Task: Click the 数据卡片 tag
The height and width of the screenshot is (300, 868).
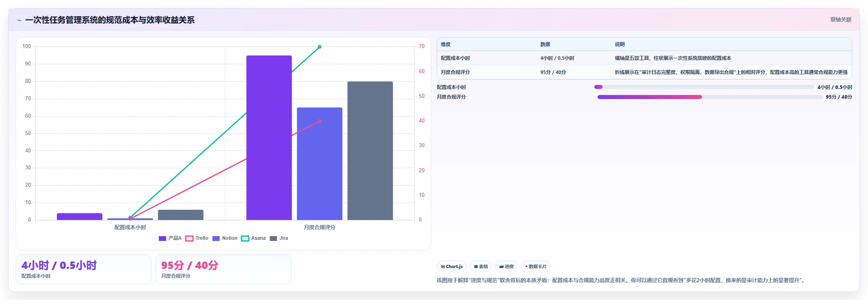Action: (536, 266)
